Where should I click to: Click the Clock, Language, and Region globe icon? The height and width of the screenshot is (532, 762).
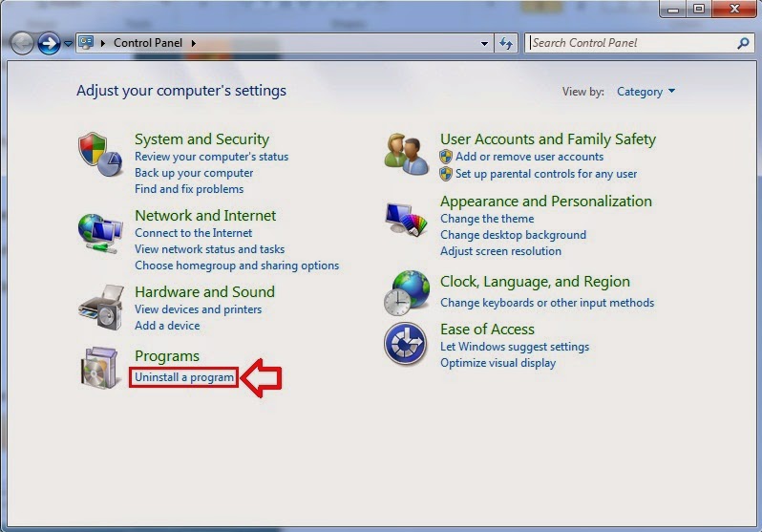(407, 293)
